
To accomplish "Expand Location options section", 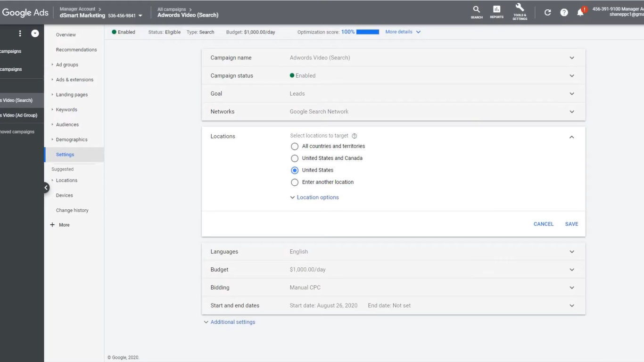I will (317, 197).
